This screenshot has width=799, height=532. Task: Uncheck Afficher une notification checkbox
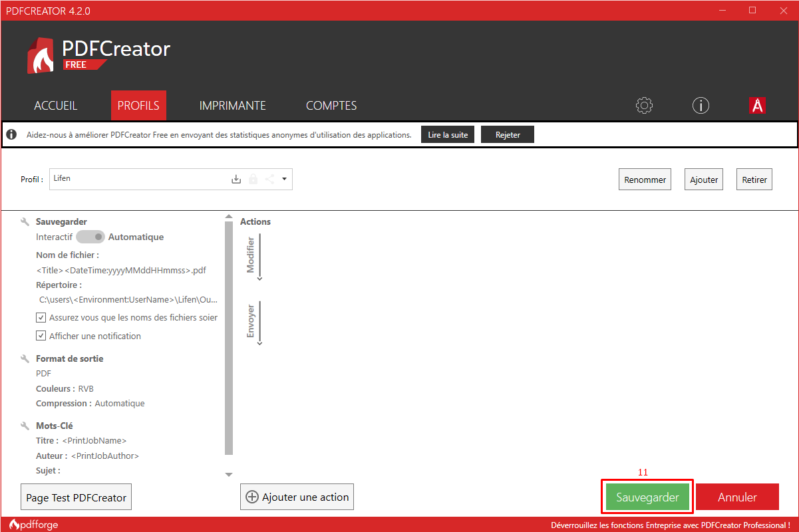click(x=41, y=336)
